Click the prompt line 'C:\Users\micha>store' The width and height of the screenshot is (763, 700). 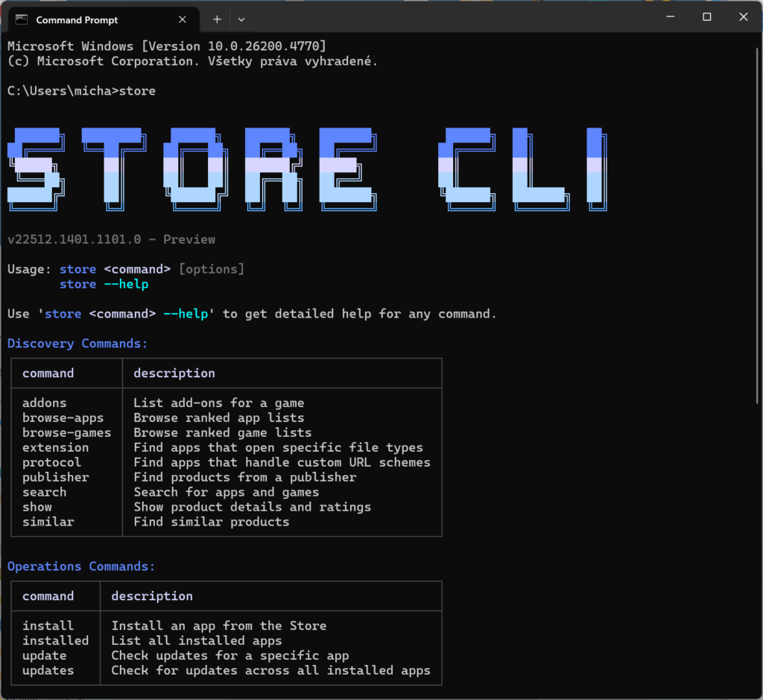click(x=82, y=90)
